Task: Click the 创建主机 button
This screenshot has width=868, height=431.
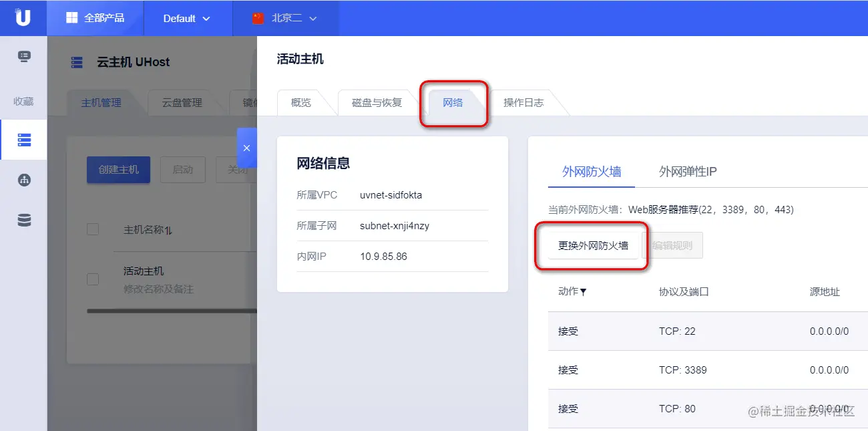Action: (x=119, y=170)
